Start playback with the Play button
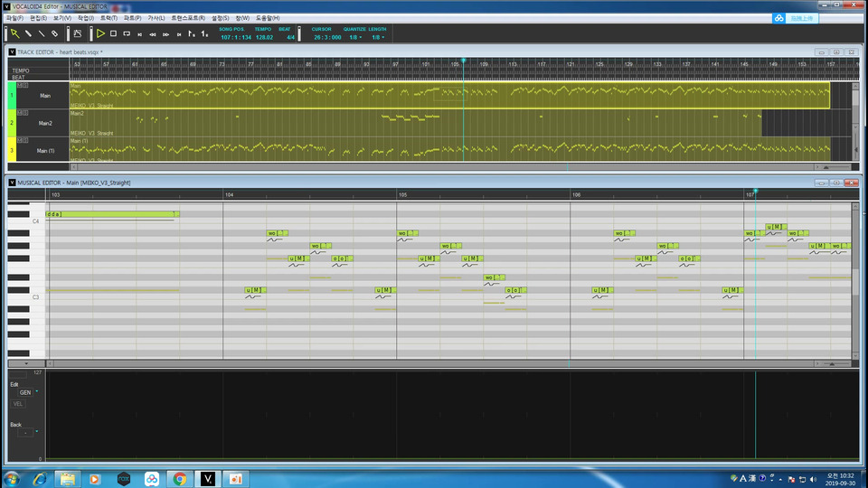The width and height of the screenshot is (868, 488). tap(100, 33)
